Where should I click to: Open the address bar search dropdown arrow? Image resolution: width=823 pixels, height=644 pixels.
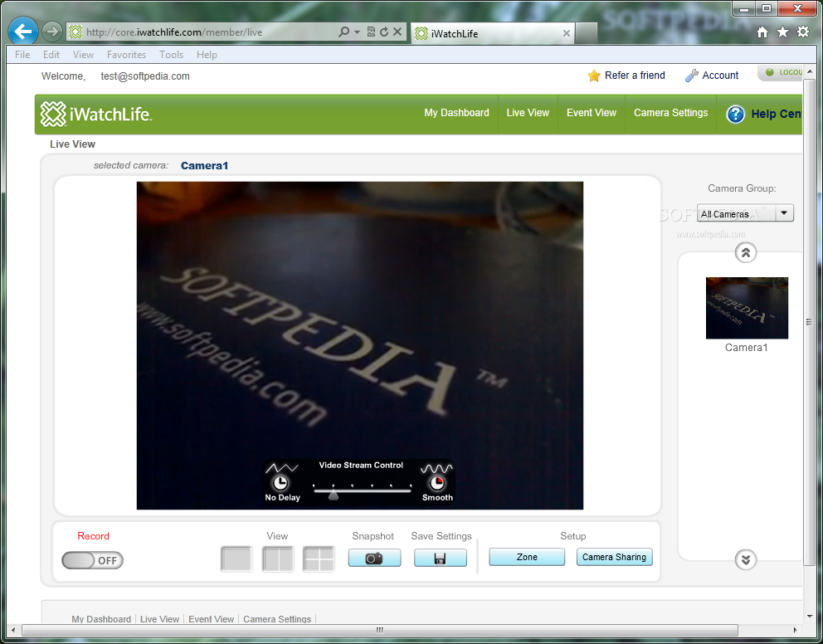click(357, 32)
